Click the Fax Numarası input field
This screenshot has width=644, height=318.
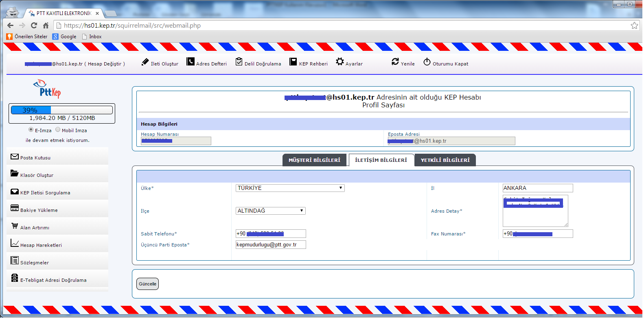(x=538, y=233)
